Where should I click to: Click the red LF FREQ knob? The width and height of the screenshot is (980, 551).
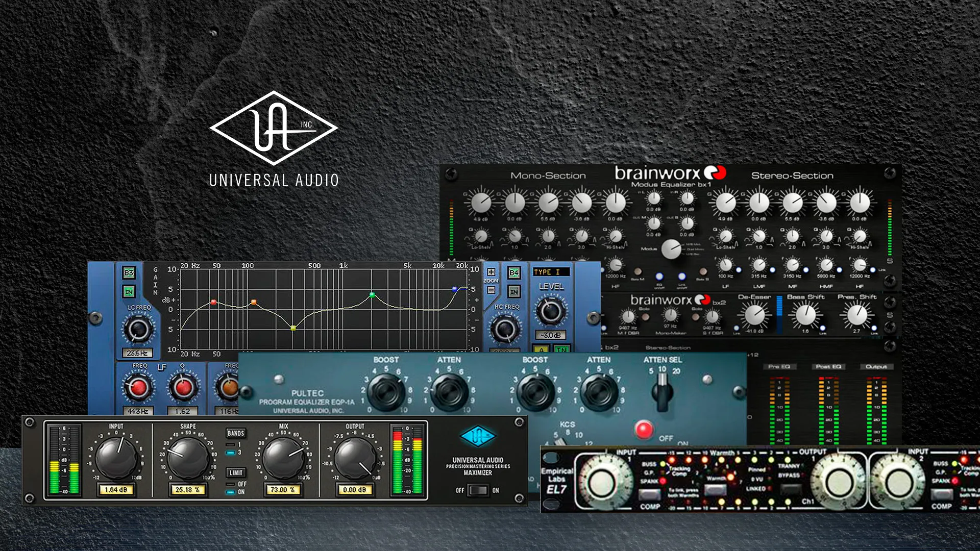click(138, 388)
